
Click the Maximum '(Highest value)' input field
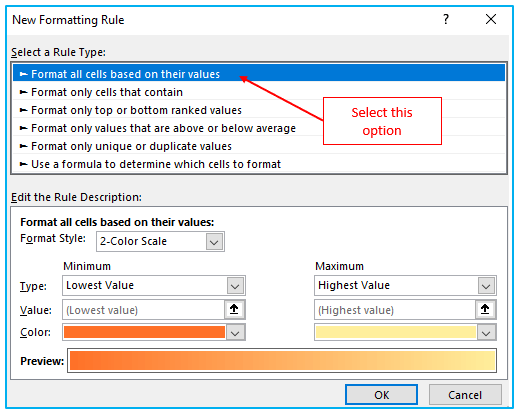[395, 310]
